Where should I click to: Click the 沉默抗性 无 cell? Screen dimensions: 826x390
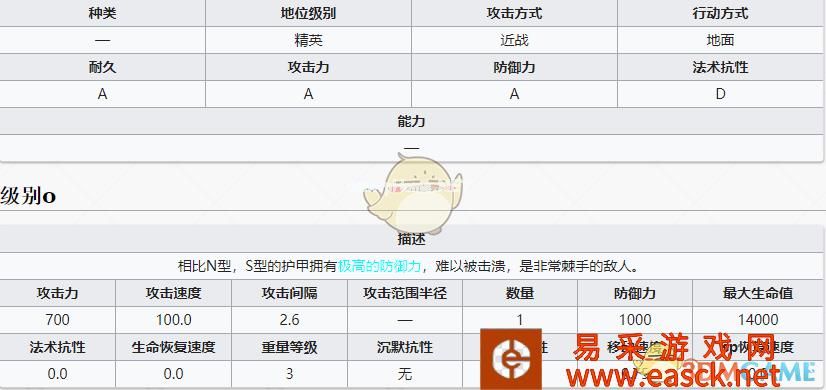(x=405, y=374)
